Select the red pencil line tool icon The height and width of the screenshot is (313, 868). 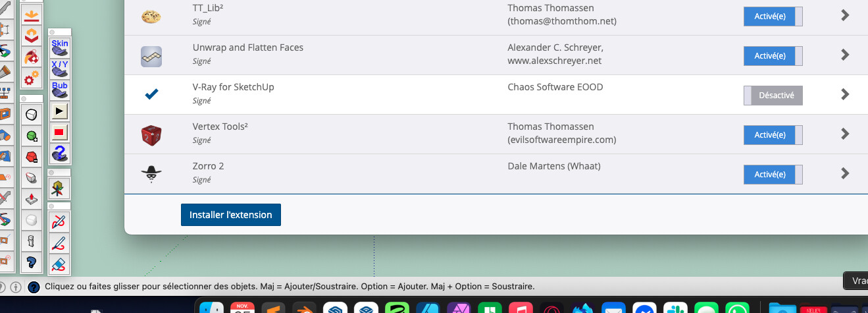pos(59,222)
